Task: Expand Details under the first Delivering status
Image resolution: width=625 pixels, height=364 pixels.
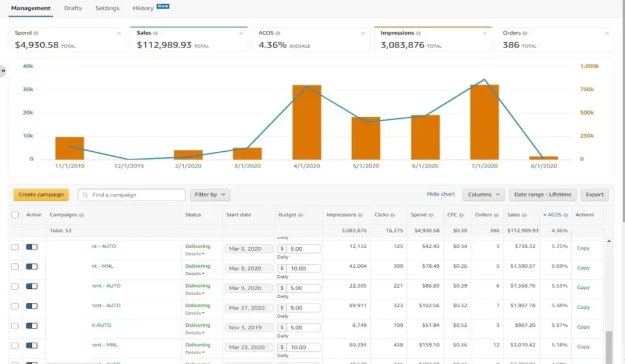Action: click(195, 254)
